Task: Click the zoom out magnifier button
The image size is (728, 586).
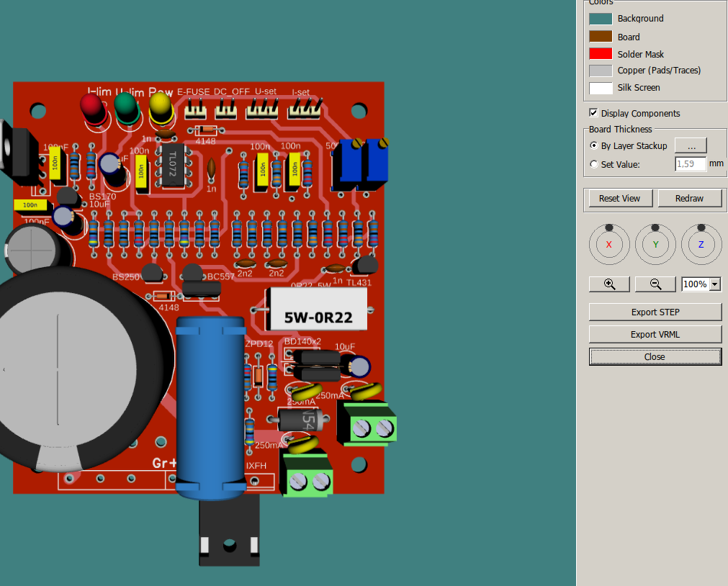Action: point(655,284)
